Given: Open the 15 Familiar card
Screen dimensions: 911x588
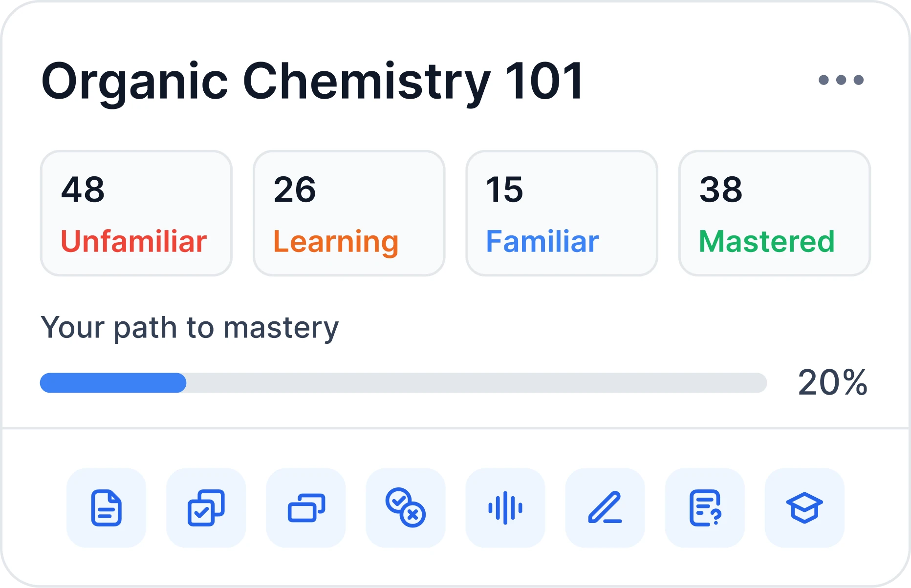Looking at the screenshot, I should 562,213.
